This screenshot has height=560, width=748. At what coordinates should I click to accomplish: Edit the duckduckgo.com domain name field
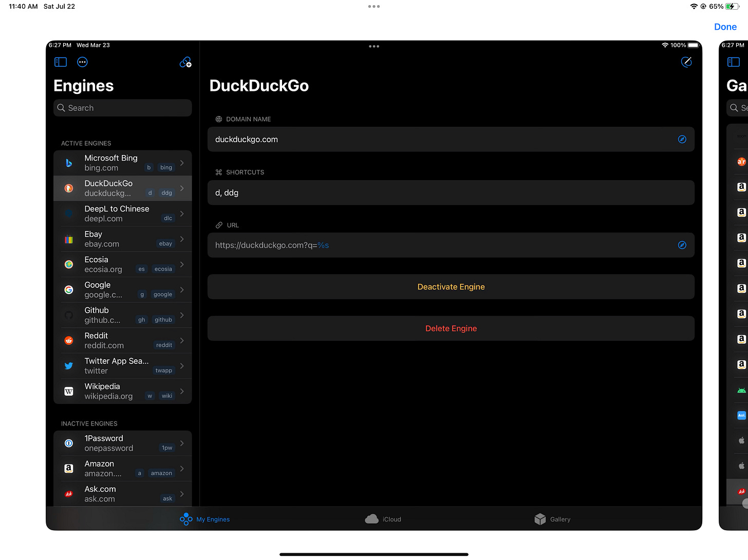[451, 139]
